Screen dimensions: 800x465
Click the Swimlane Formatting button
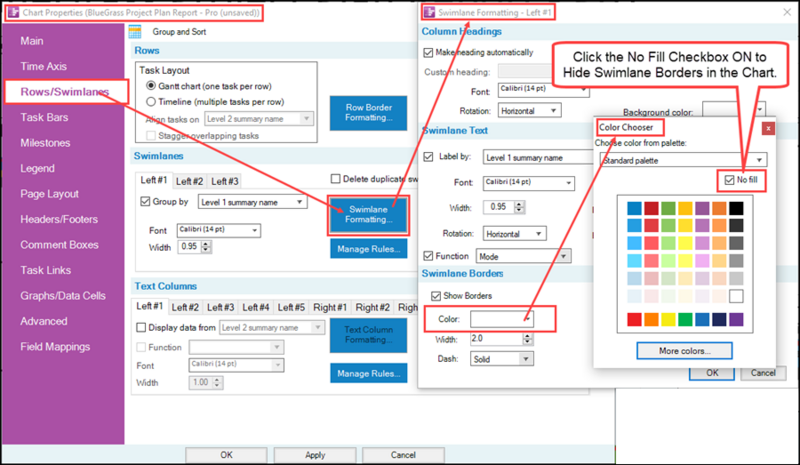pos(368,215)
